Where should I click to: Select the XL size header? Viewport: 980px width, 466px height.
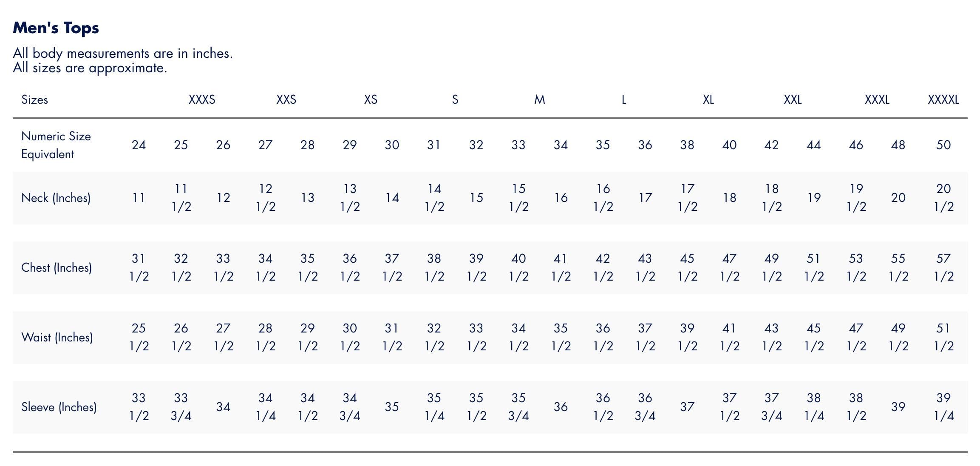pos(708,100)
